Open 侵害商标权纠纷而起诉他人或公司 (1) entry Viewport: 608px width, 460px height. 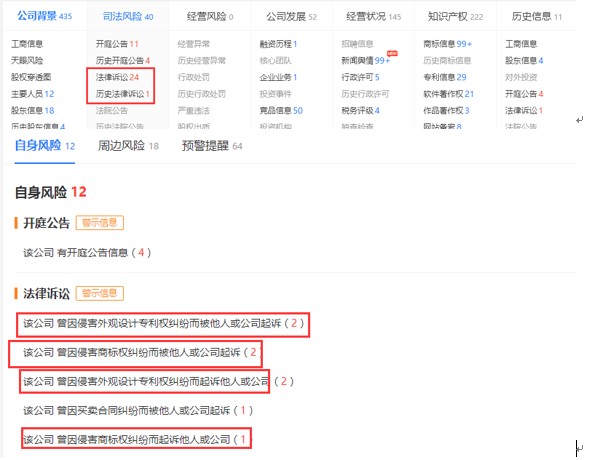(137, 439)
